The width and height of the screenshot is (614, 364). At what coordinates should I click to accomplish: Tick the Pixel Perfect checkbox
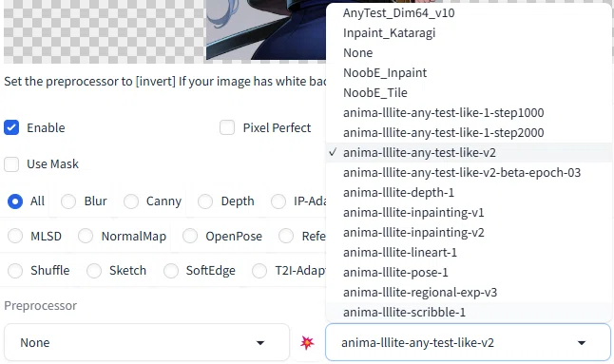[227, 127]
